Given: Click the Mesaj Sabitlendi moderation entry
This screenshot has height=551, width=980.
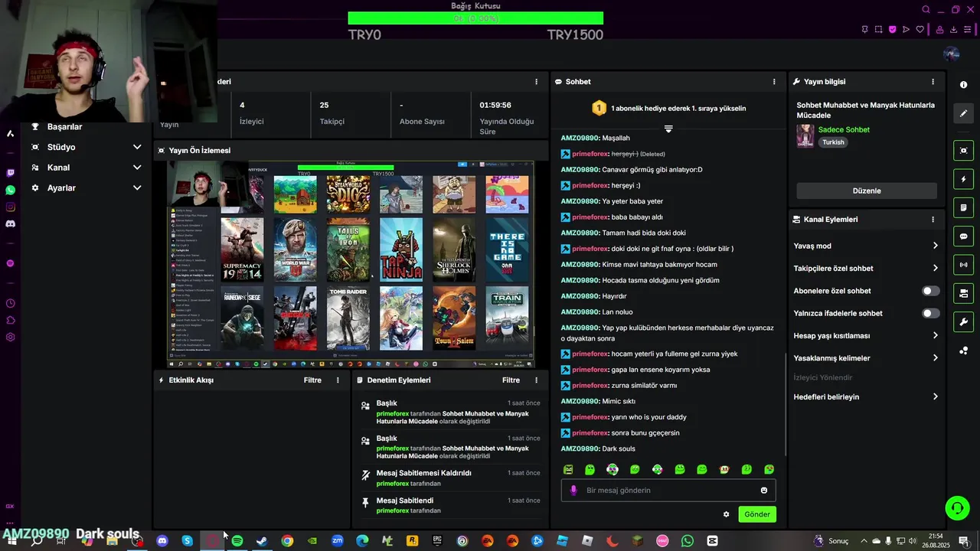Looking at the screenshot, I should [450, 505].
